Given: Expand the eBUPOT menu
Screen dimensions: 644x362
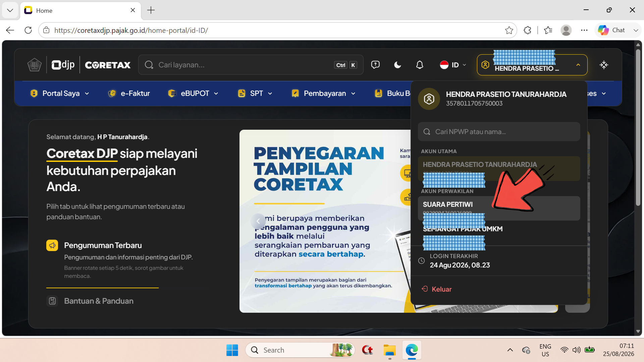Looking at the screenshot, I should 193,94.
